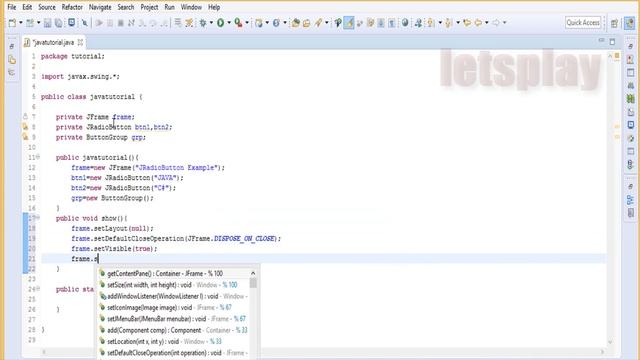The height and width of the screenshot is (360, 640).
Task: Switch to the Java perspective icon
Action: [630, 23]
